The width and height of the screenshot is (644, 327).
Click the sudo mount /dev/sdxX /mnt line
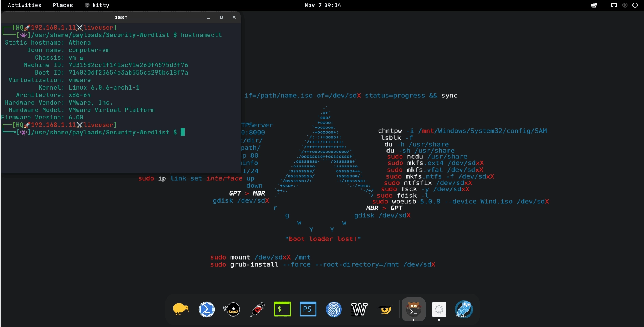[260, 257]
